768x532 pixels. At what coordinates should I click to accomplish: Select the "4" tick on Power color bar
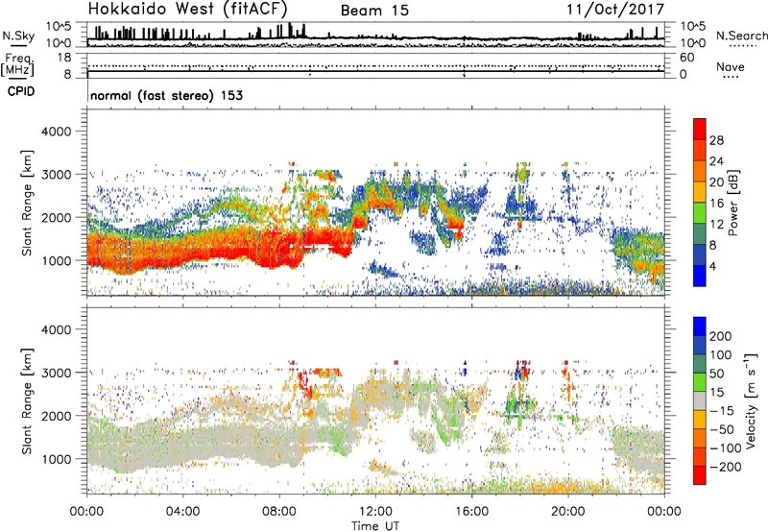pyautogui.click(x=712, y=266)
